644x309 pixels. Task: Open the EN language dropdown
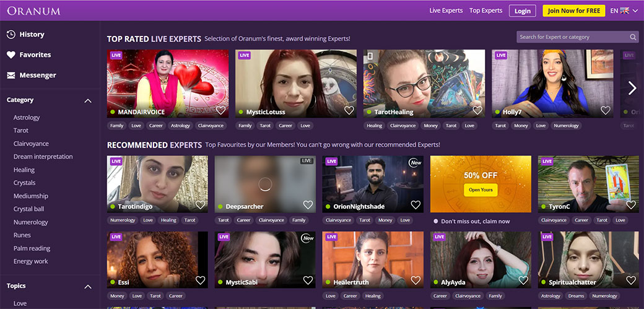point(624,11)
